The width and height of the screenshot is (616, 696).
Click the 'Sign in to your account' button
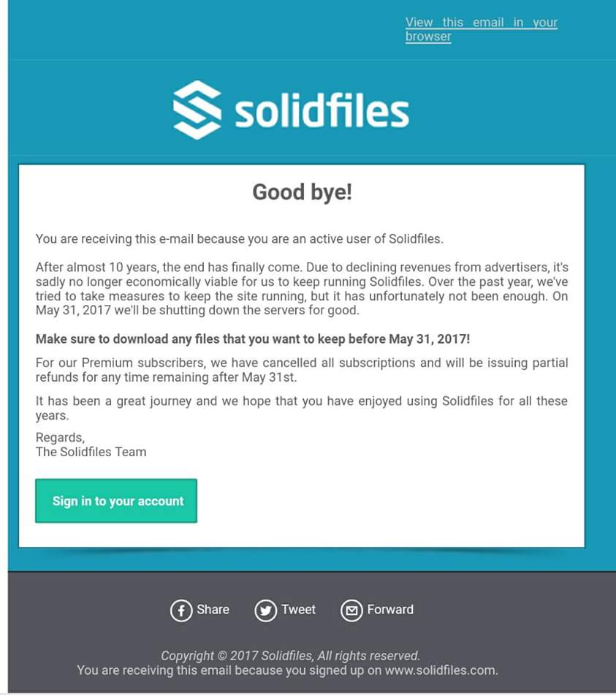point(116,501)
